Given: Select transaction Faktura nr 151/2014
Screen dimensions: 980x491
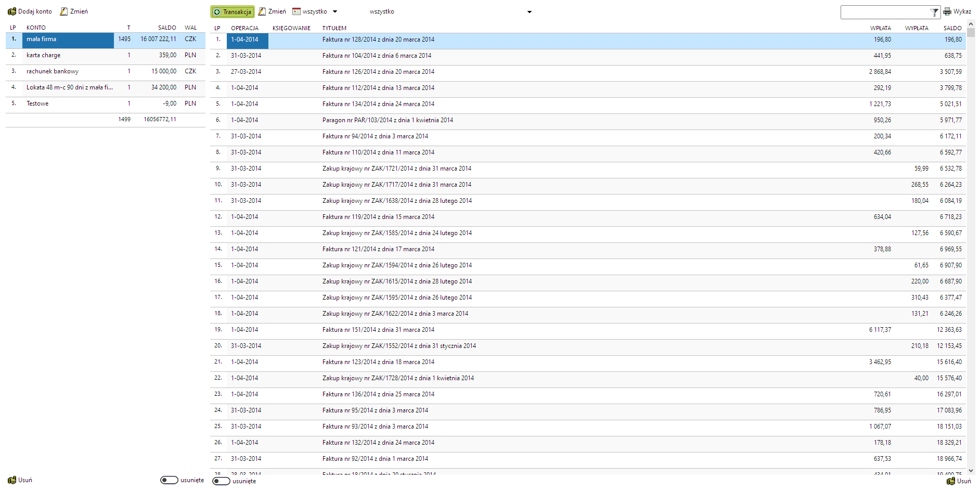Looking at the screenshot, I should click(378, 330).
